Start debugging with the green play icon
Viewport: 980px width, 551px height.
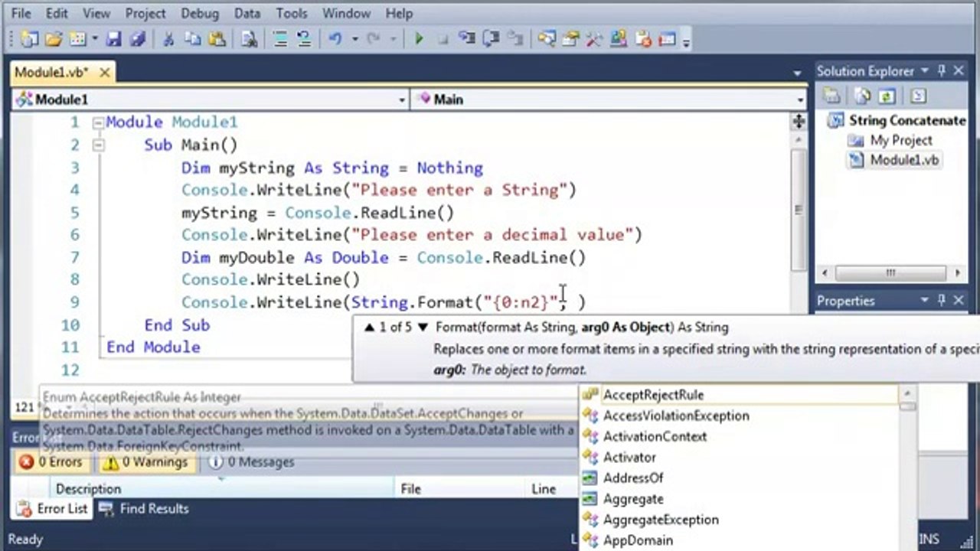[x=419, y=39]
